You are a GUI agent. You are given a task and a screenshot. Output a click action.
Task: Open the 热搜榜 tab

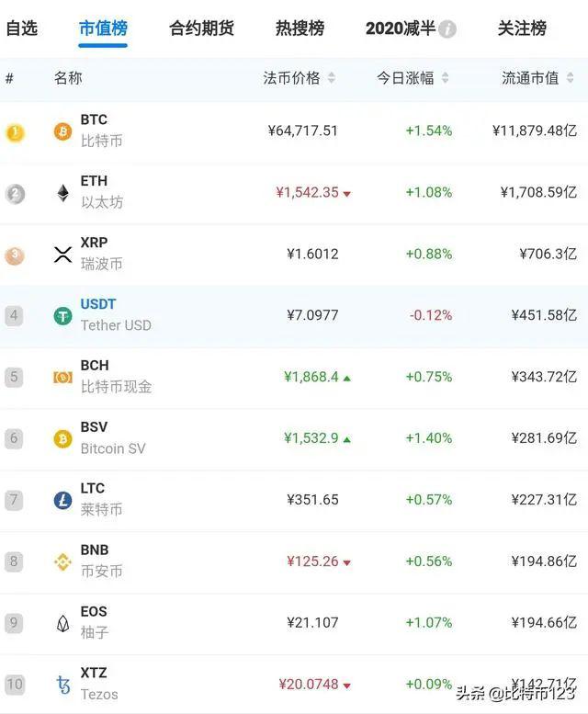tap(300, 28)
